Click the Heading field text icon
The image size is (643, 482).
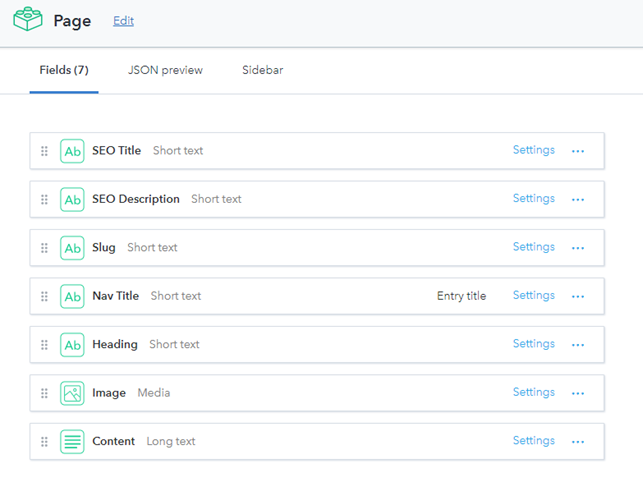point(72,345)
